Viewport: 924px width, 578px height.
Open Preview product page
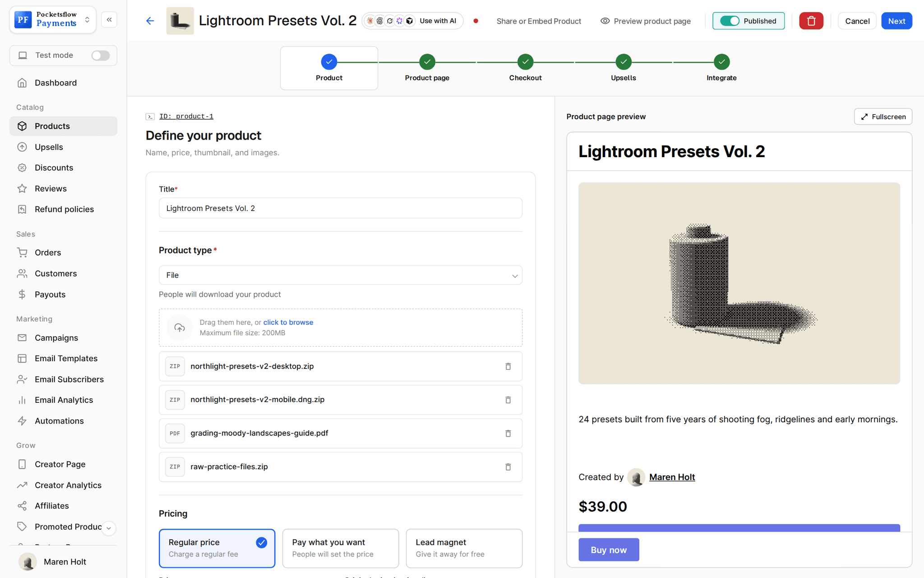click(646, 21)
